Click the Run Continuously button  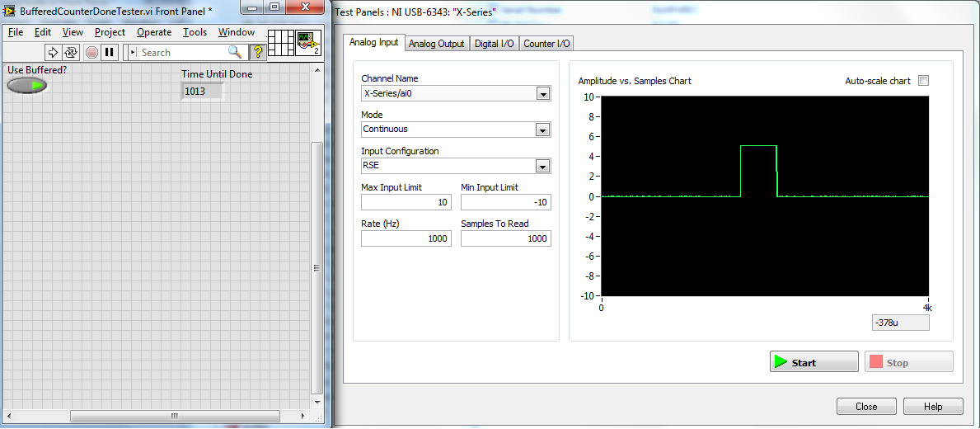click(71, 53)
